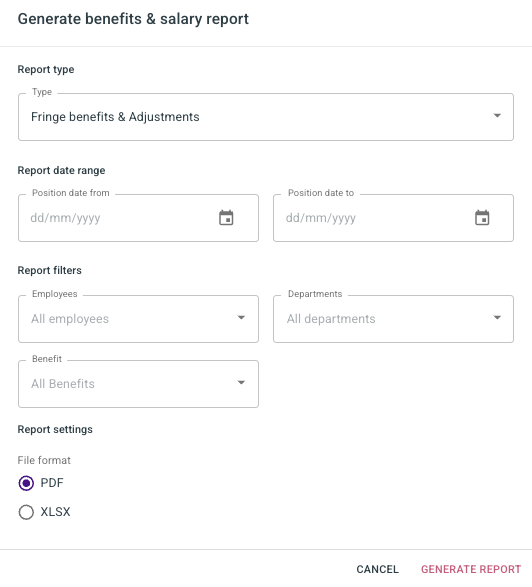Click Generate Report
Screen dimensions: 532x587
click(471, 569)
